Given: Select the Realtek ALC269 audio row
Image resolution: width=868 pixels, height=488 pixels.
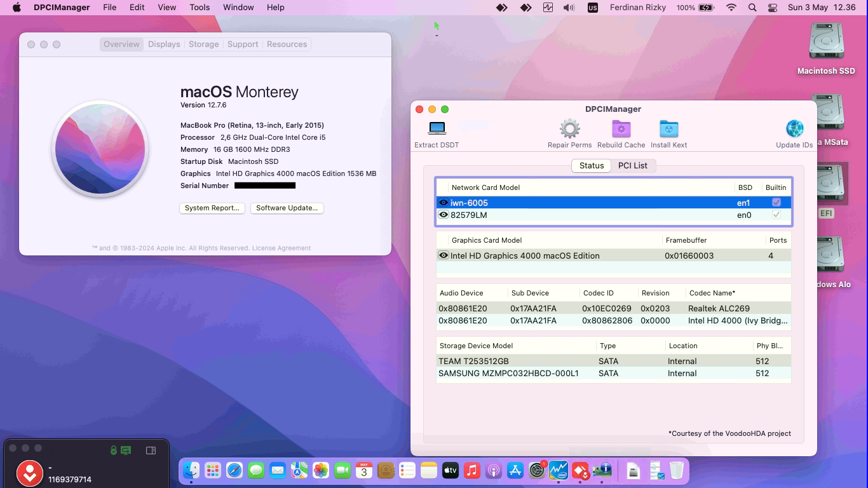Looking at the screenshot, I should [613, 308].
